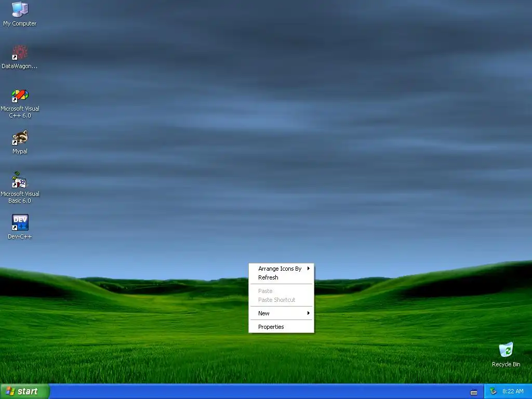
Task: Click the 8:22 AM system clock
Action: pyautogui.click(x=513, y=392)
